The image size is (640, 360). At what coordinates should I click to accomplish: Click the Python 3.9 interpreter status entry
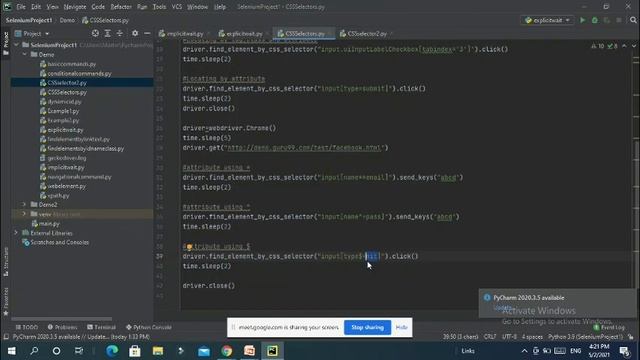[x=585, y=337]
